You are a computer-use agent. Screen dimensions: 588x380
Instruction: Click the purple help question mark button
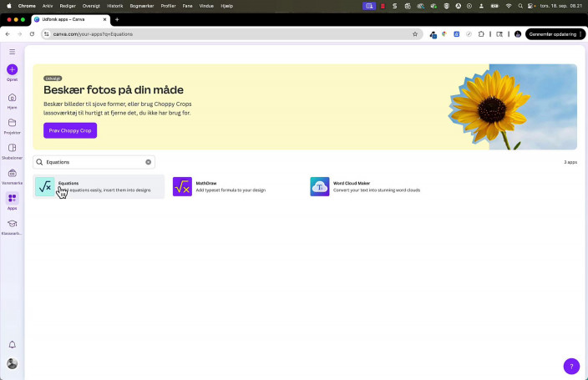(x=571, y=366)
